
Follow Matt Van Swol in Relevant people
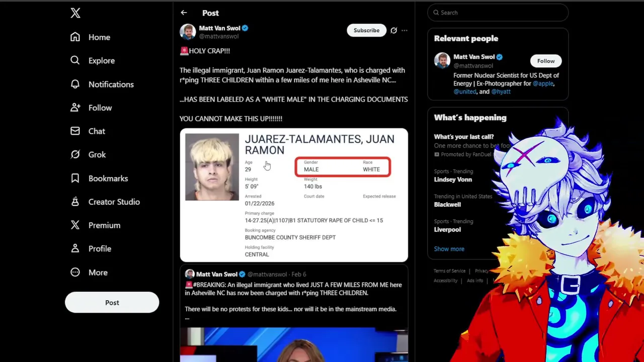(x=546, y=61)
